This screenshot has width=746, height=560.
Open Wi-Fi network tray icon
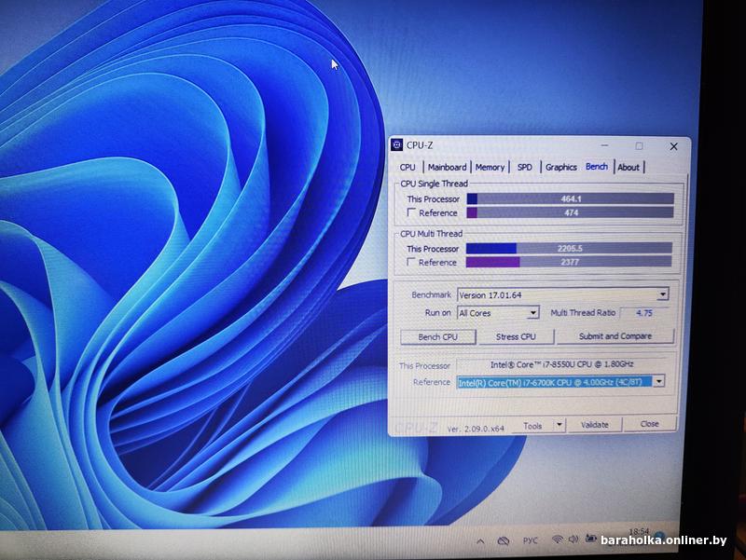(558, 540)
